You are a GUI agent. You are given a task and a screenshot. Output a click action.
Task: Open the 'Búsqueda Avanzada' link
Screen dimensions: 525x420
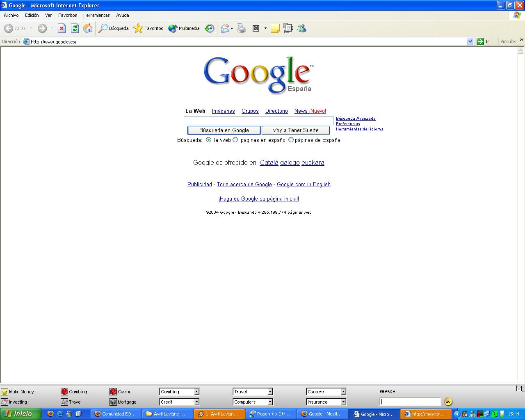[x=356, y=119]
